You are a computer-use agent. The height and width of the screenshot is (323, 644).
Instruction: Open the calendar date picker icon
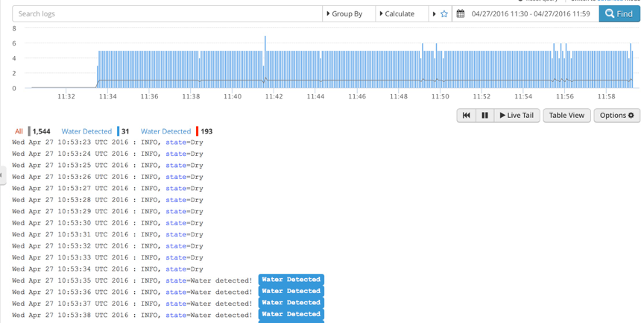[461, 13]
